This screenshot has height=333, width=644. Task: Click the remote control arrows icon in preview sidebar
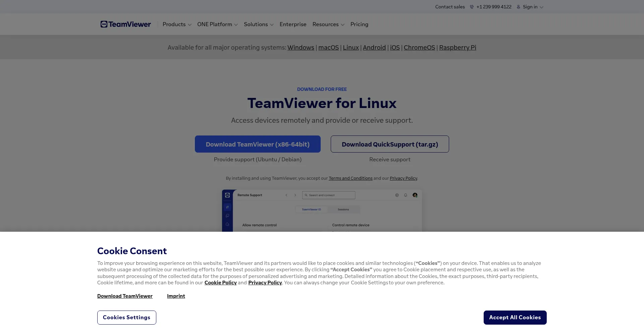227,207
